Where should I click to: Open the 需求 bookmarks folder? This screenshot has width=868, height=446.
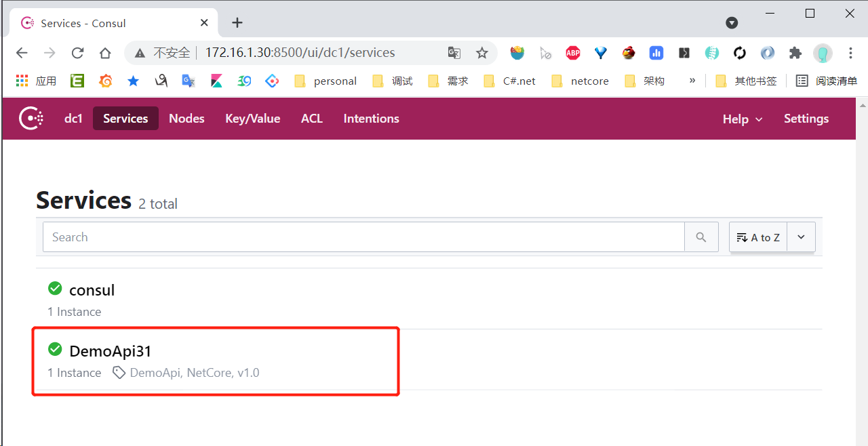448,81
